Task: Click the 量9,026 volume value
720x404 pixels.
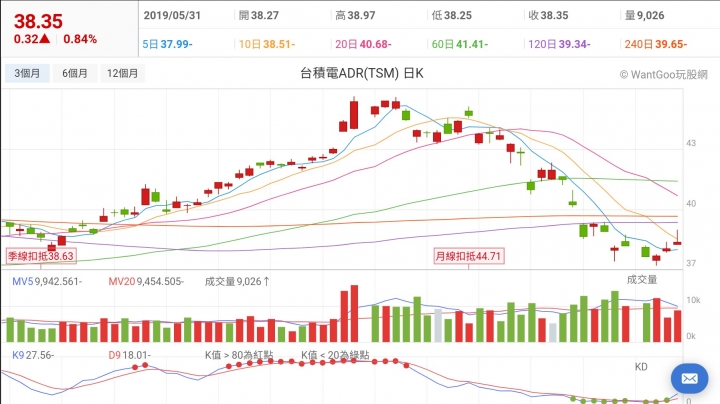Action: [645, 15]
